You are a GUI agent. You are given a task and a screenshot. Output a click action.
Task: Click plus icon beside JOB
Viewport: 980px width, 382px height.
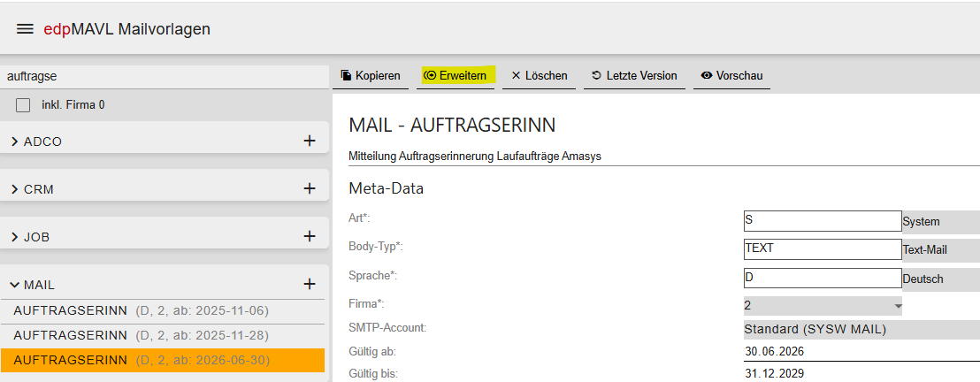[x=310, y=236]
